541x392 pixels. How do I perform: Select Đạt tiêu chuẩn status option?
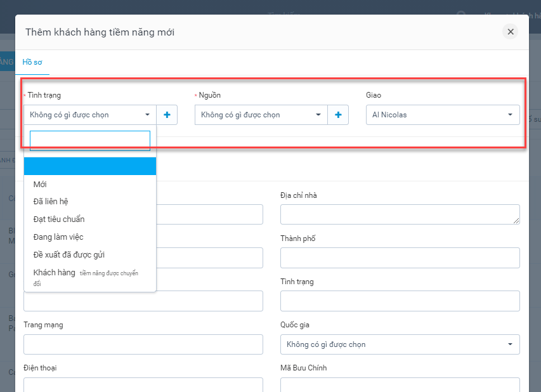point(59,219)
